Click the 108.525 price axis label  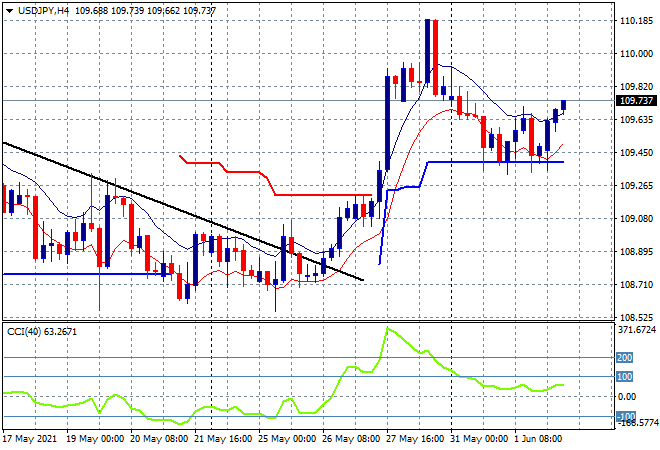636,317
